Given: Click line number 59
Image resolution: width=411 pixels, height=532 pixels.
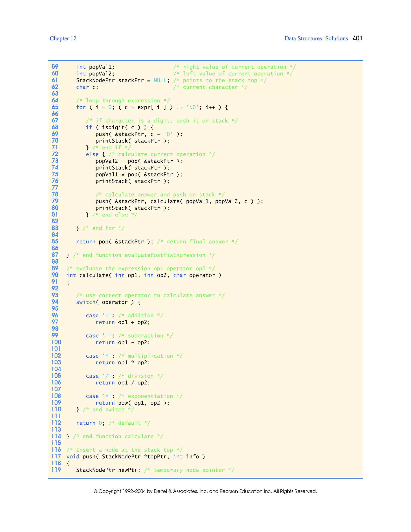Looking at the screenshot, I should [55, 67].
